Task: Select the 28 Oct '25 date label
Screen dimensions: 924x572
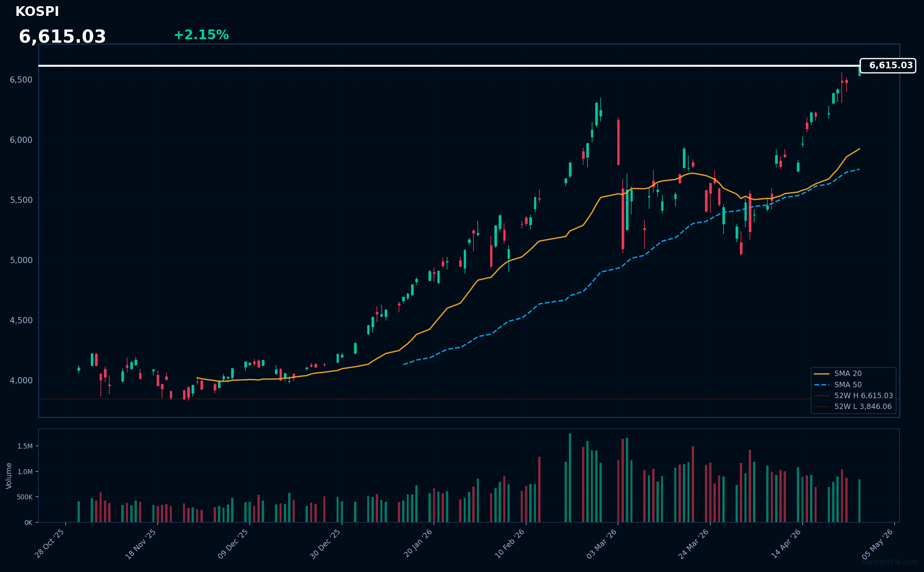Action: point(50,544)
